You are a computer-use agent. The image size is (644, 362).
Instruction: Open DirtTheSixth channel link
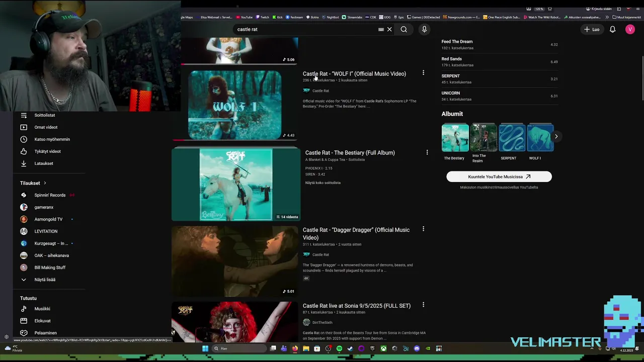322,323
